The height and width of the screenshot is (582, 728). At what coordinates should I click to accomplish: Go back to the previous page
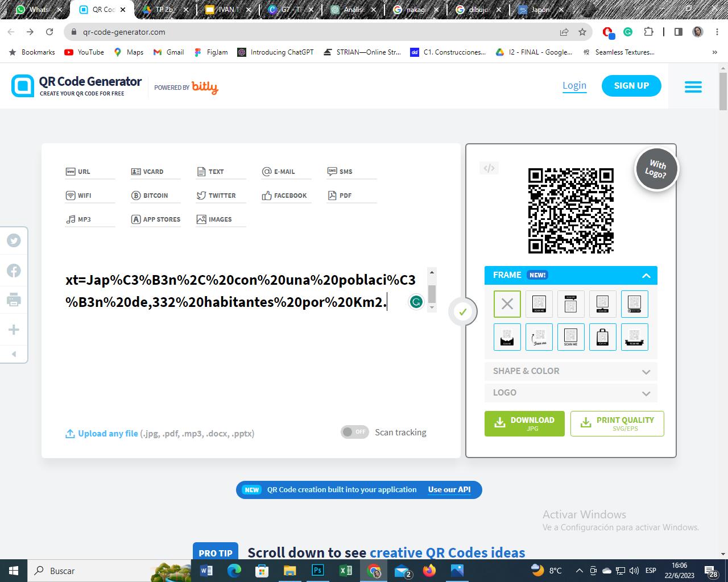click(x=11, y=32)
